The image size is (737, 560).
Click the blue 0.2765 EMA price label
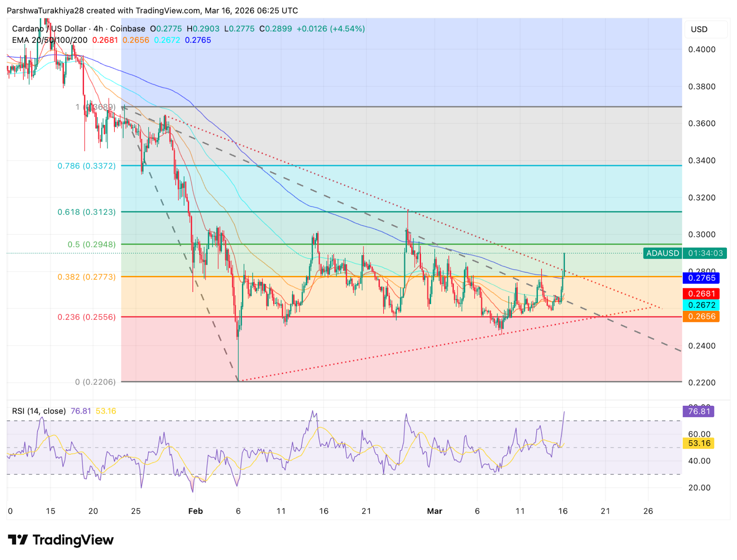click(x=701, y=278)
